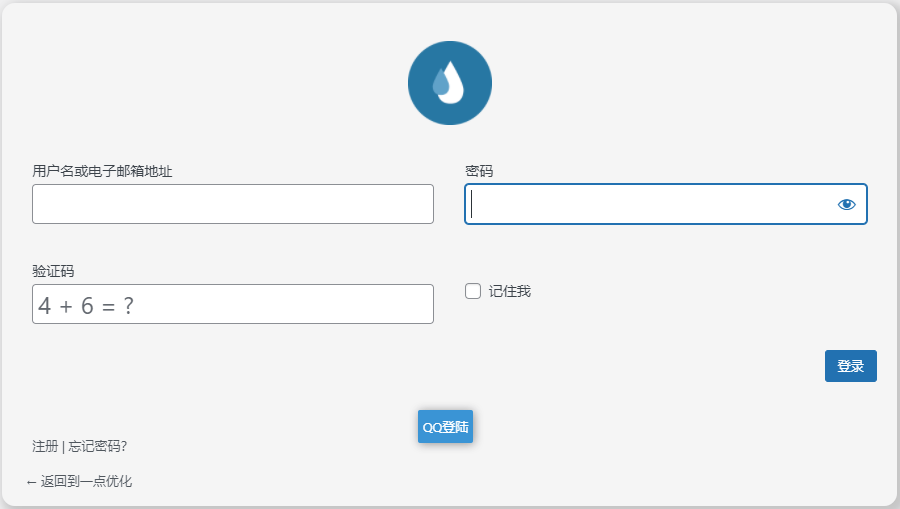The image size is (900, 509).
Task: Click the 登录 button
Action: click(851, 366)
